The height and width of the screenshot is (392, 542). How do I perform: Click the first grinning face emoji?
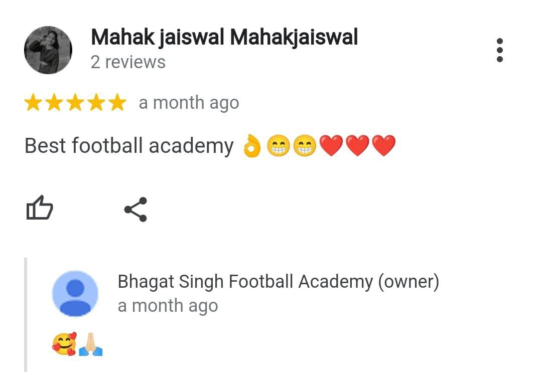pyautogui.click(x=279, y=146)
